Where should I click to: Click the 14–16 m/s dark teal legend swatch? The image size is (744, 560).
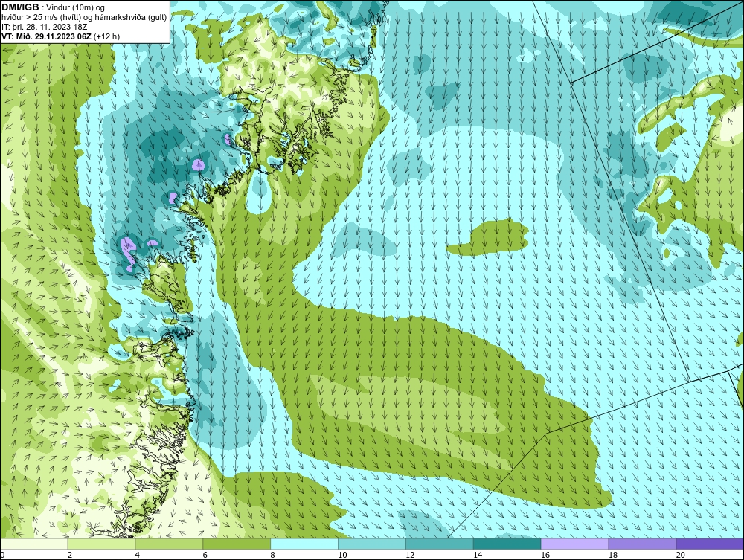click(507, 544)
